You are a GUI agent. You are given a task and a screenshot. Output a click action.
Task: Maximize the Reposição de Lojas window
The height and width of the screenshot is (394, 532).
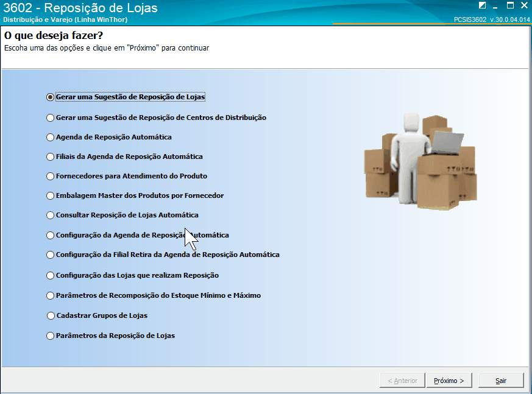pyautogui.click(x=510, y=5)
